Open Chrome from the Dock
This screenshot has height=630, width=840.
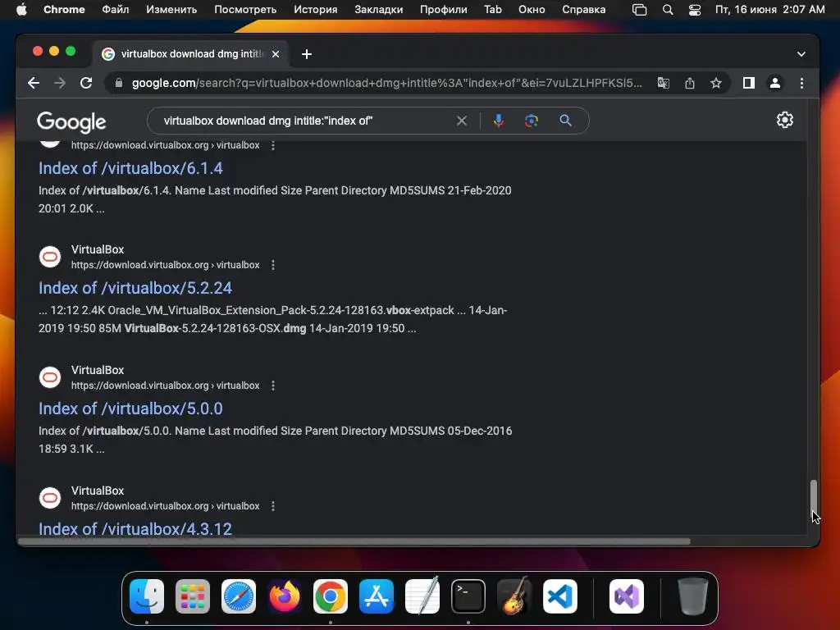[x=331, y=596]
